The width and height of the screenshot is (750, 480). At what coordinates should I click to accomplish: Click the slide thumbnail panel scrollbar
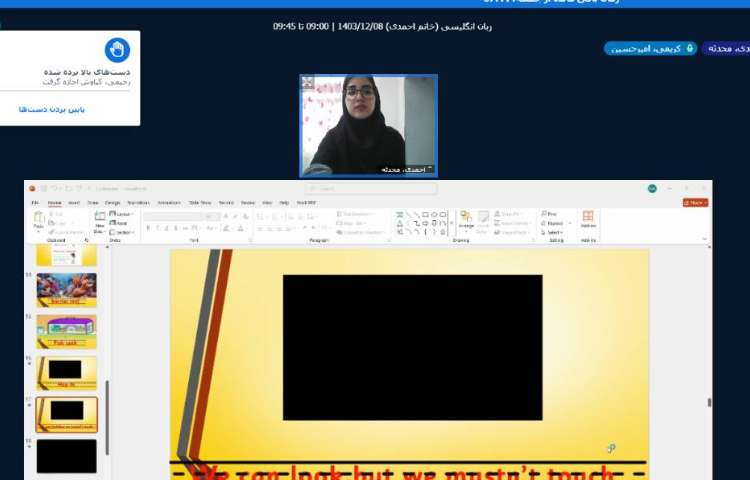[107, 417]
